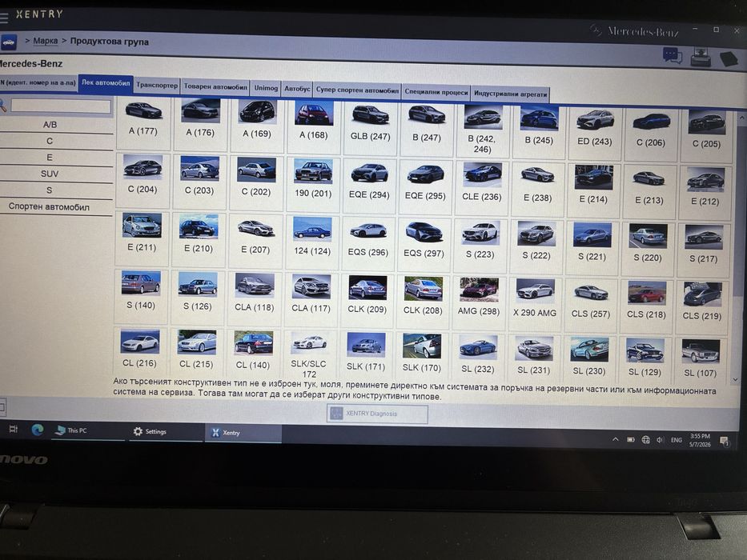Viewport: 747px width, 560px height.
Task: Select model CLS (257)
Action: point(591,305)
